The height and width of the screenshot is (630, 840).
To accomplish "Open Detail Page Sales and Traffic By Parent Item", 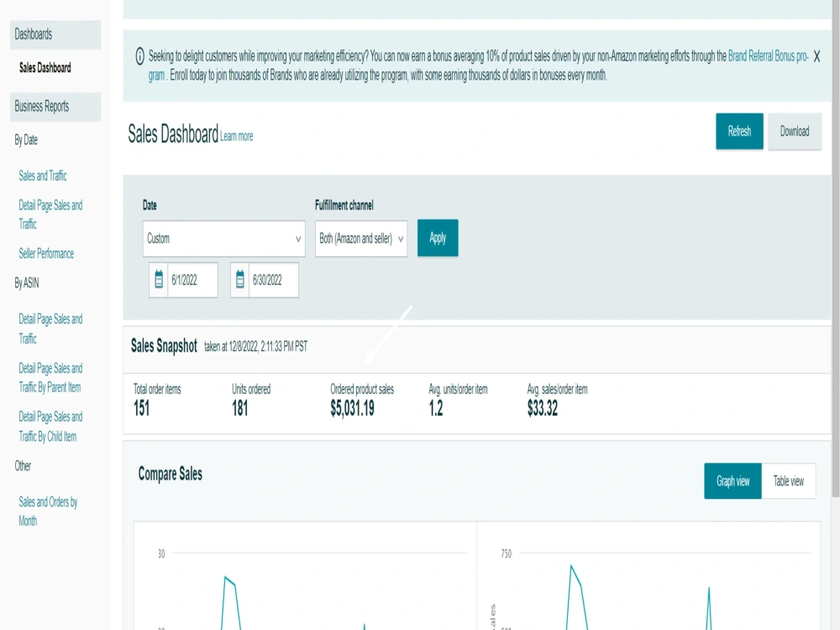I will [50, 378].
